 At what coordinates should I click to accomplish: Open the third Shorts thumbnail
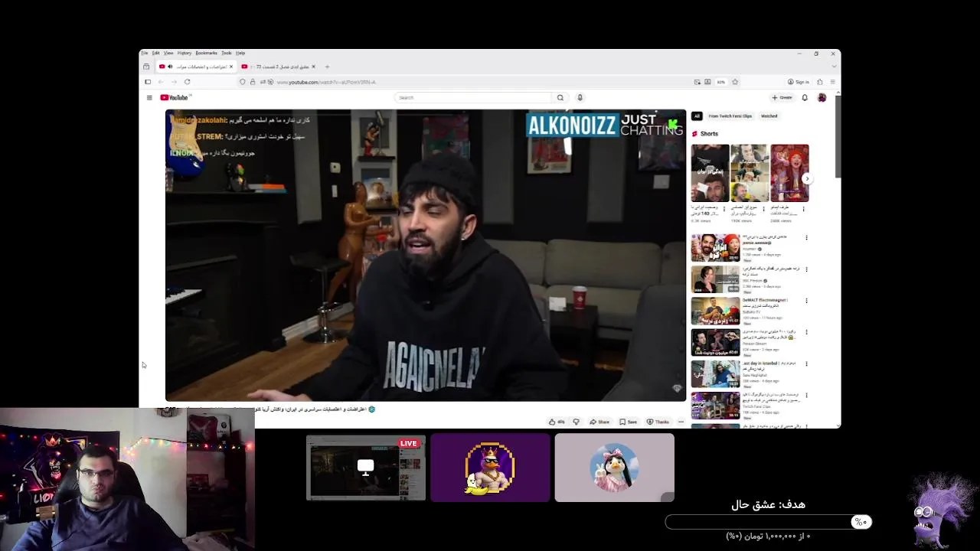[789, 173]
